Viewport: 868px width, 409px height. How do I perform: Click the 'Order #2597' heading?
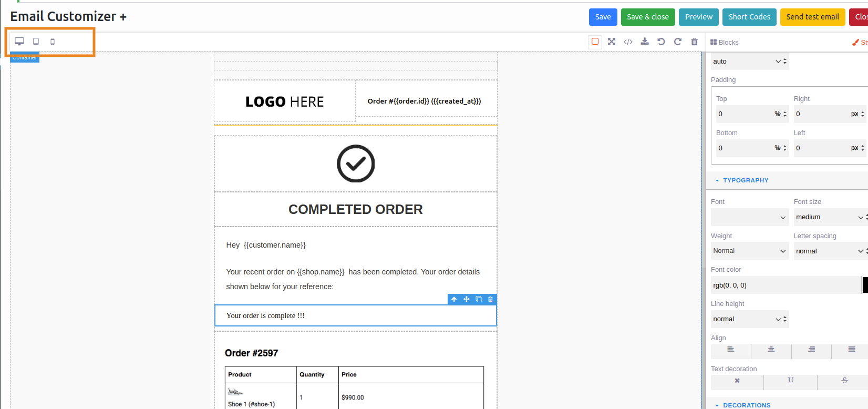pyautogui.click(x=252, y=353)
